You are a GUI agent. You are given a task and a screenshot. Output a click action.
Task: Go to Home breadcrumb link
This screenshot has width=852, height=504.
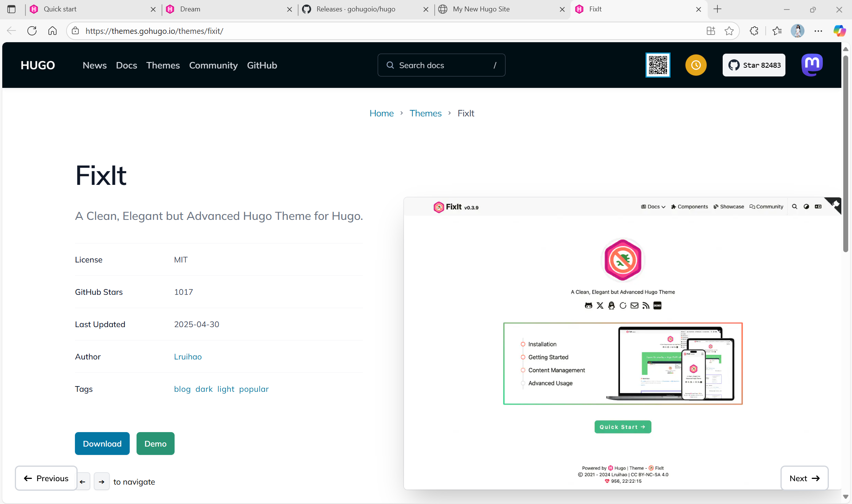point(381,113)
